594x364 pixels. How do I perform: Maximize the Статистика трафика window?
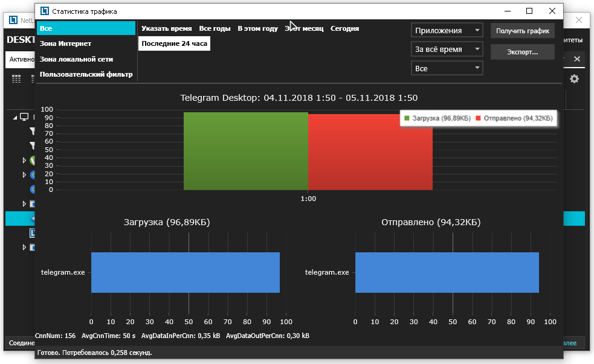[x=529, y=11]
